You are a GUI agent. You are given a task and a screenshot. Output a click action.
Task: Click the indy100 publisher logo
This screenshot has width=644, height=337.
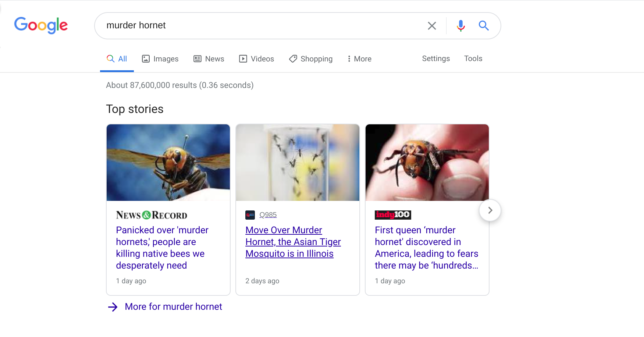[393, 215]
